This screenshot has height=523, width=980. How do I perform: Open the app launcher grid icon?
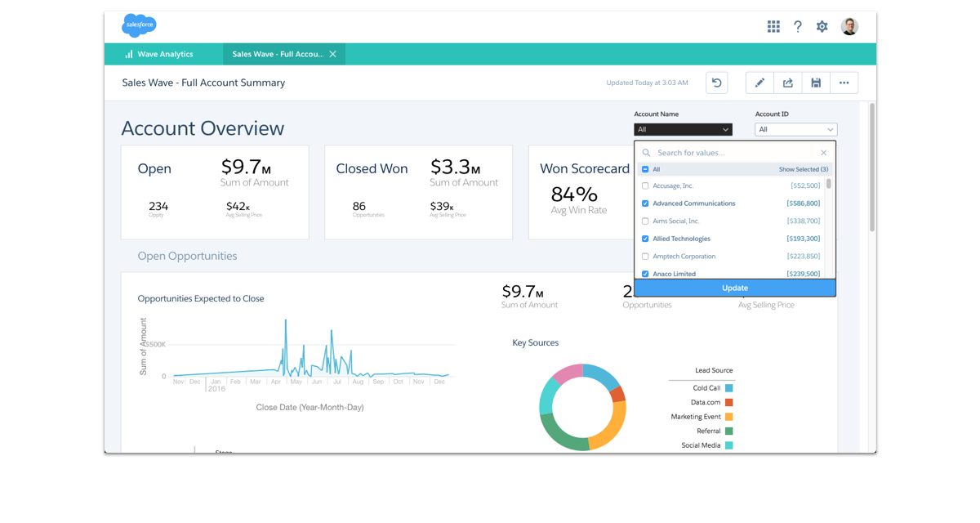[x=773, y=27]
